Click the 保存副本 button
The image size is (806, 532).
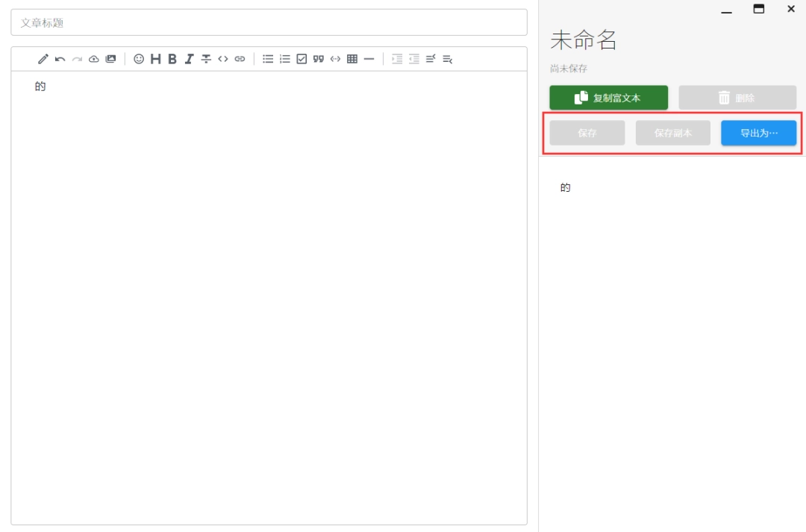[672, 133]
